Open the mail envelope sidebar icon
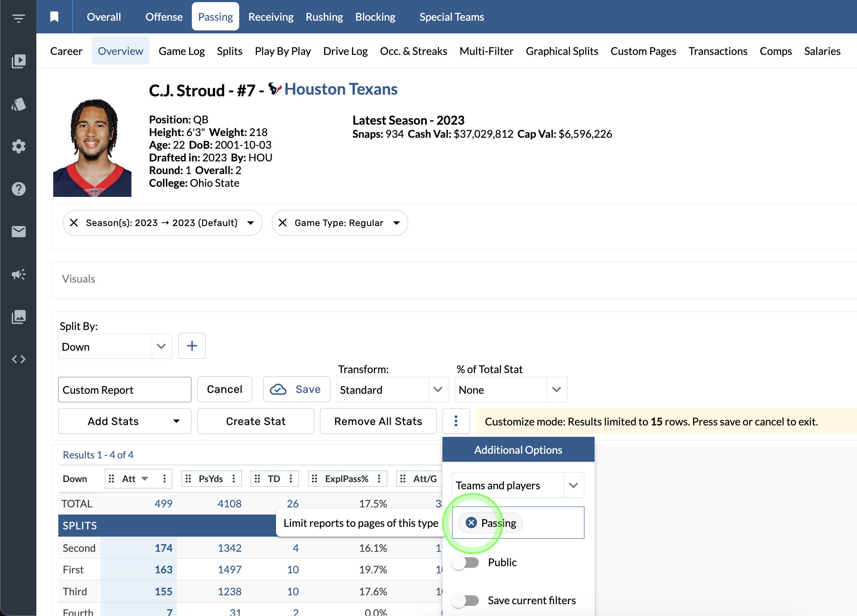Viewport: 857px width, 616px height. click(19, 232)
